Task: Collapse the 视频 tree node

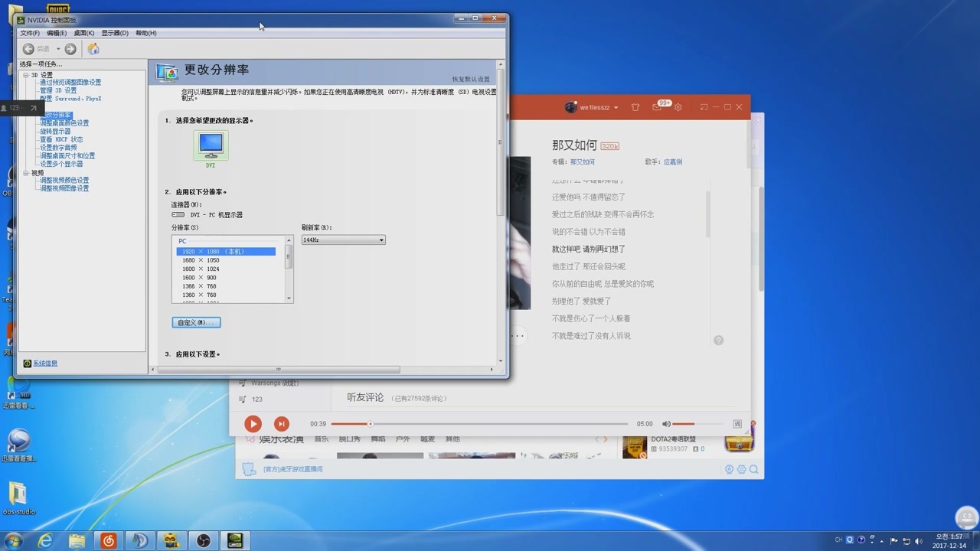Action: point(25,173)
